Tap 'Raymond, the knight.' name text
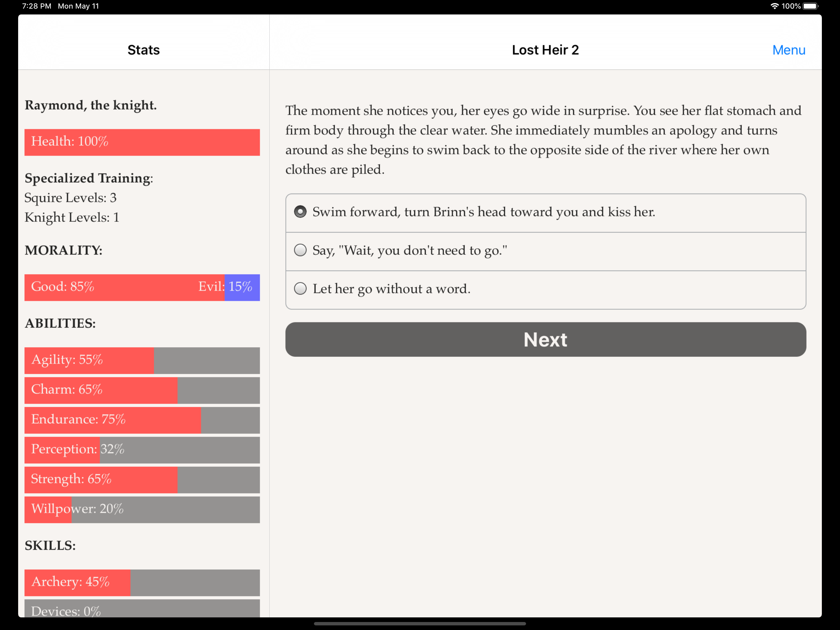Screen dimensions: 840x630 click(91, 105)
